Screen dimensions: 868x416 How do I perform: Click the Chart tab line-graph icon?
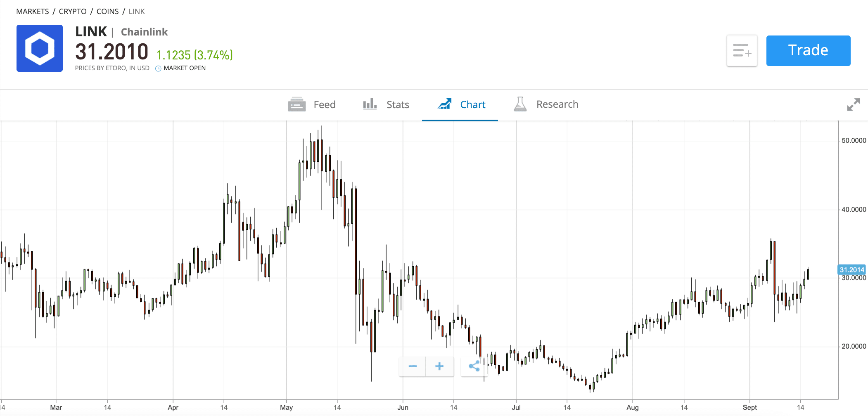point(445,104)
